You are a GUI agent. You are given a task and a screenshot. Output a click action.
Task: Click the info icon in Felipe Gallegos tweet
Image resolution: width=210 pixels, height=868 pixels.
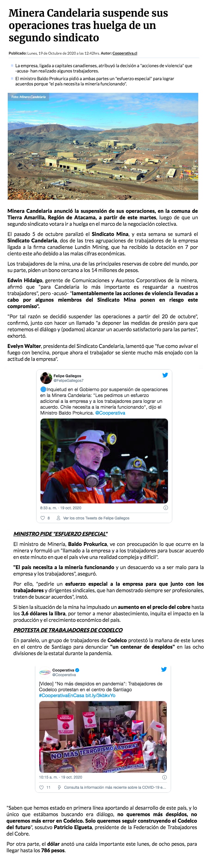pos(165,508)
